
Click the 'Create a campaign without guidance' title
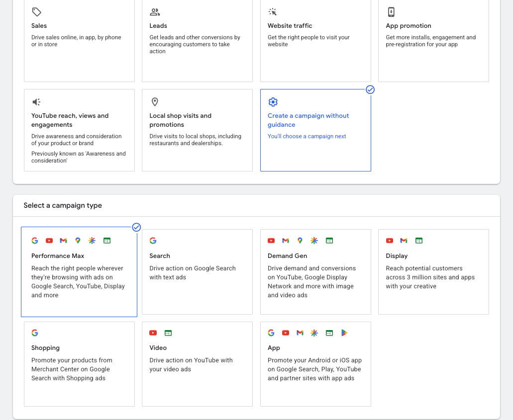(308, 120)
